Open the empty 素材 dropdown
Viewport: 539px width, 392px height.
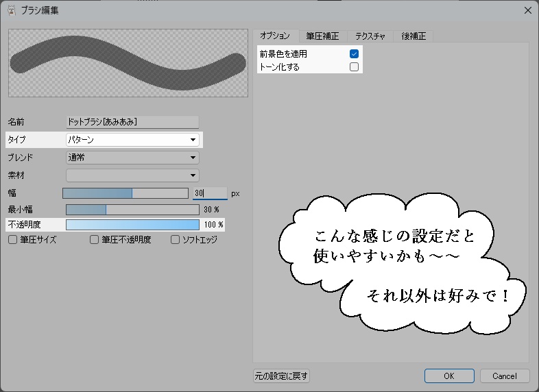pyautogui.click(x=132, y=175)
